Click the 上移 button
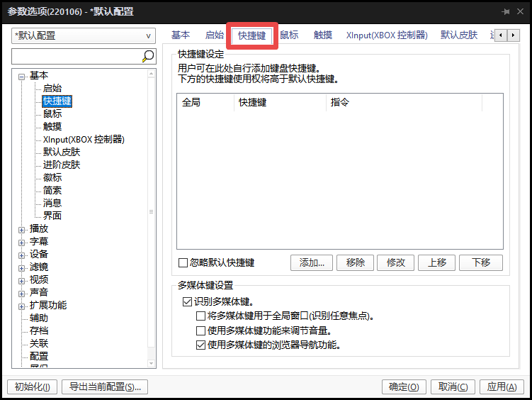Screen dimensions: 532x400 tap(436, 263)
